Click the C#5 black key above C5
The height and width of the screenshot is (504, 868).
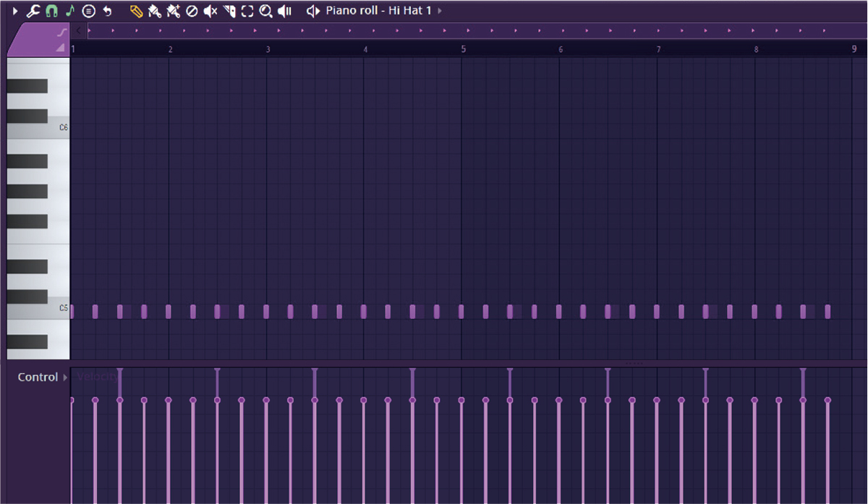[x=27, y=297]
